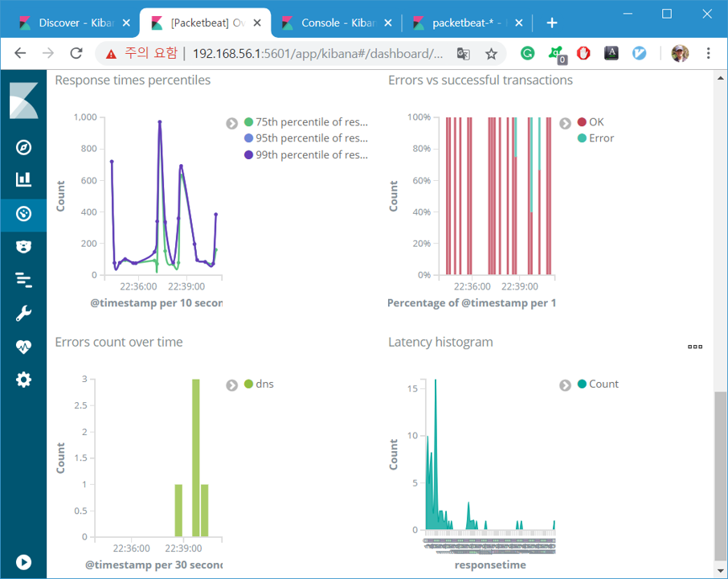Image resolution: width=728 pixels, height=579 pixels.
Task: Open Monitoring via the heartbeat icon
Action: click(23, 347)
